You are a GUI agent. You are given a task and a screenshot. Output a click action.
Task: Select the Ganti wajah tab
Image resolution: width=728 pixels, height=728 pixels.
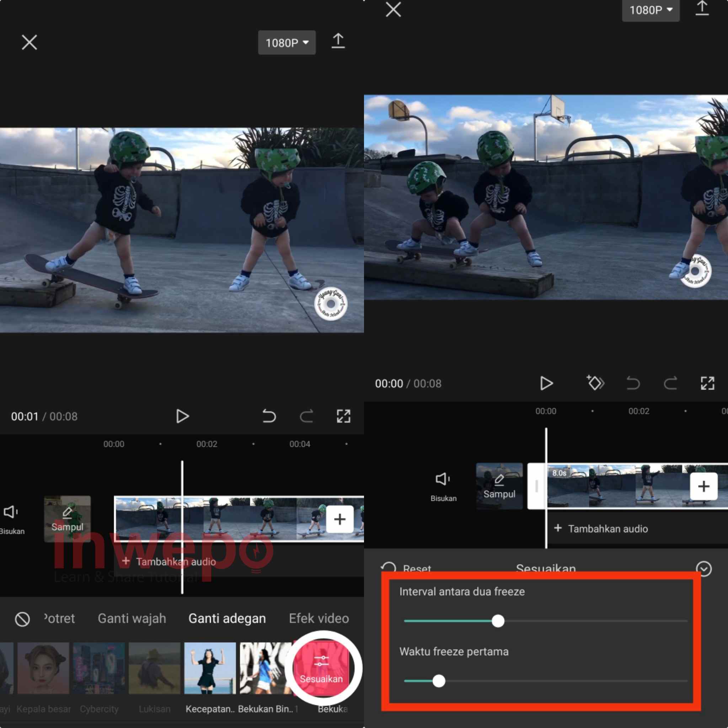point(132,619)
